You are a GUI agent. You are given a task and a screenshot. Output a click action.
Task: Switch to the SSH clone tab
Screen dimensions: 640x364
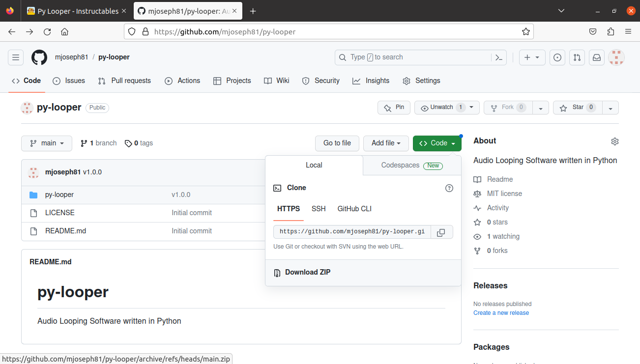[318, 209]
